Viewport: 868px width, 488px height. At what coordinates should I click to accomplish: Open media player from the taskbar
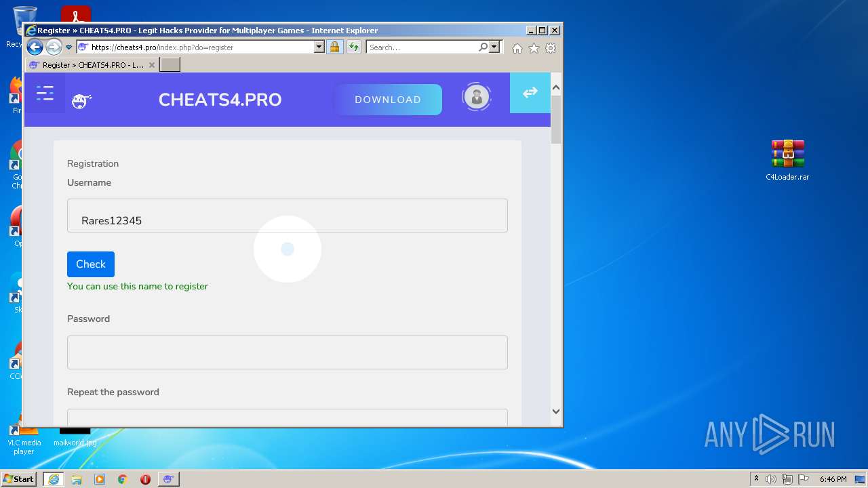click(100, 479)
